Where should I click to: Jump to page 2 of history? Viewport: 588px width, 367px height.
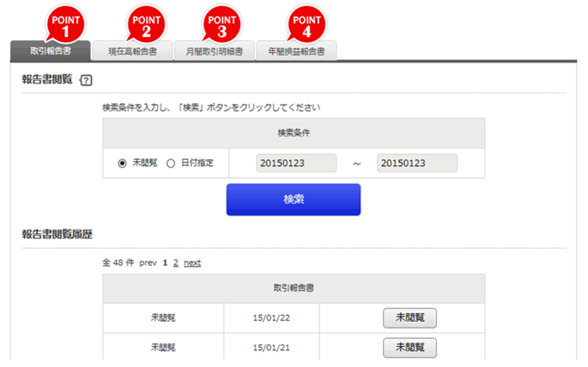176,263
